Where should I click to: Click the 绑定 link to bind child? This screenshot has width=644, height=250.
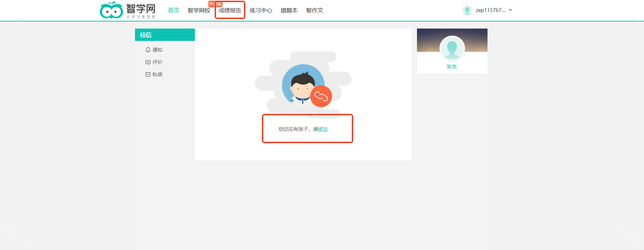coord(323,129)
